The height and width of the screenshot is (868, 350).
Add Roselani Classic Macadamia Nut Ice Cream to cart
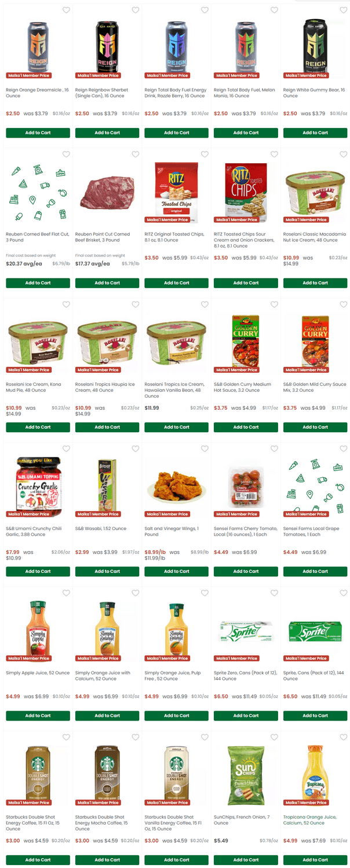click(x=315, y=283)
